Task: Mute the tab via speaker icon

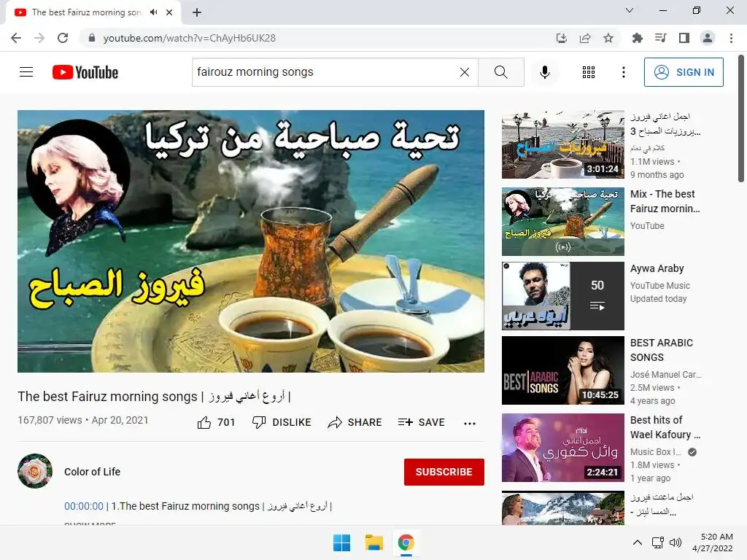Action: pos(153,12)
